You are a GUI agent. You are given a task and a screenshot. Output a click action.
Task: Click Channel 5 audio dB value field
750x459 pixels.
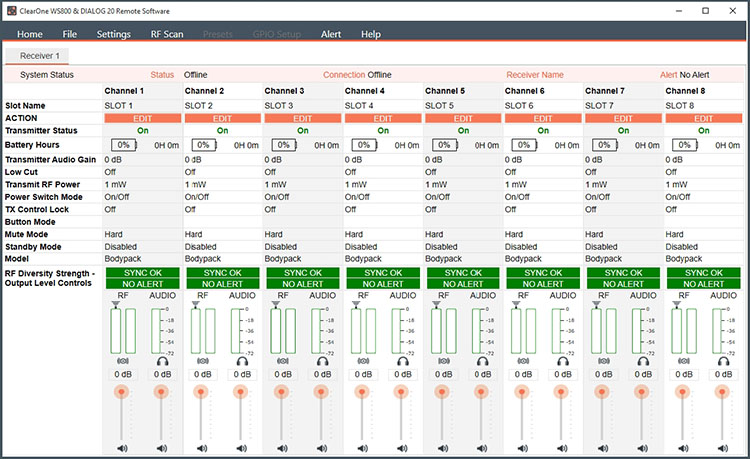pos(481,375)
